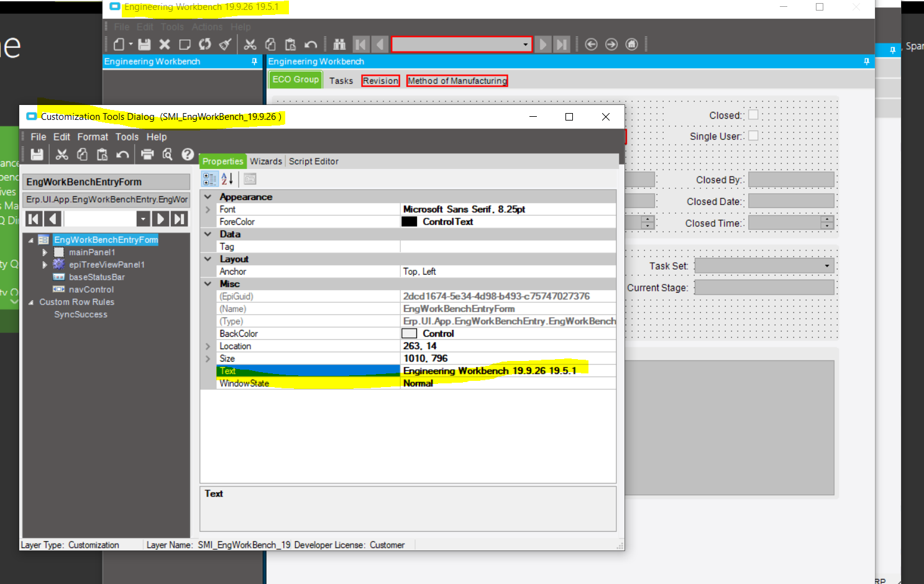Click the Refresh arrows icon in Engineering Workbench toolbar
This screenshot has width=924, height=584.
[205, 44]
